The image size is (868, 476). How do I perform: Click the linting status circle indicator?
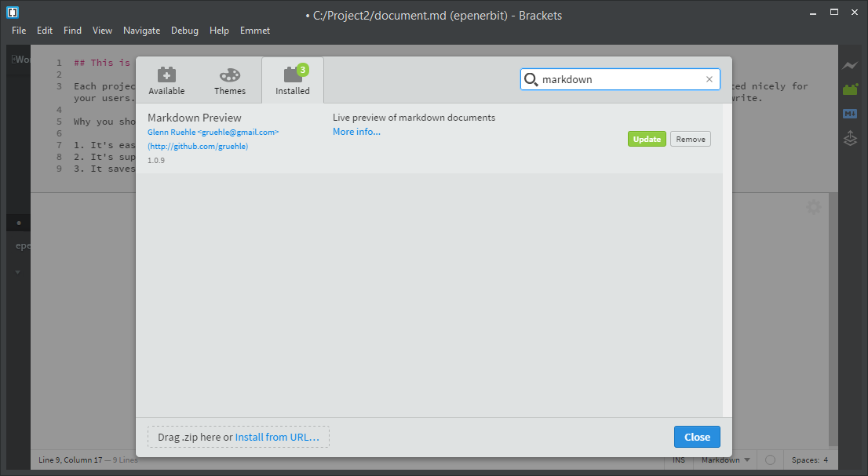(770, 460)
